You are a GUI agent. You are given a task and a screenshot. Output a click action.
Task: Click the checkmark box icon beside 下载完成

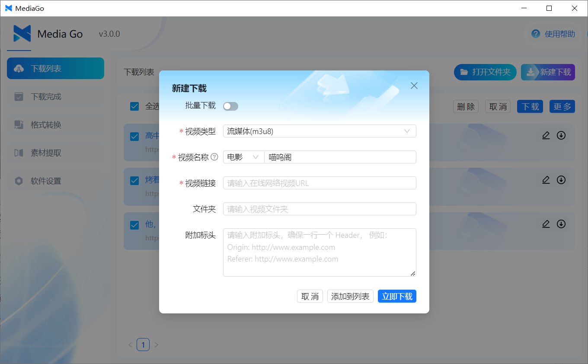tap(19, 96)
